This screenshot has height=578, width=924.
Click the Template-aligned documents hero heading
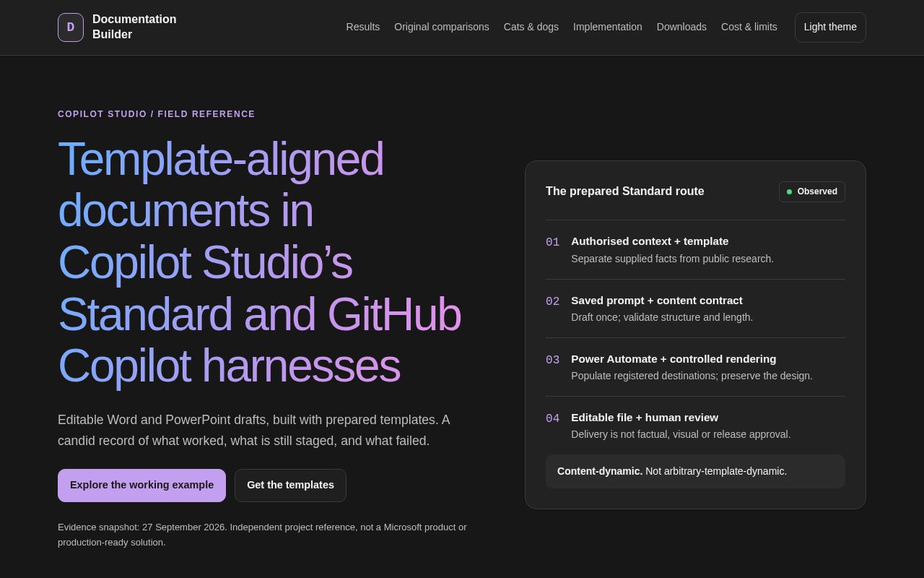[x=260, y=262]
